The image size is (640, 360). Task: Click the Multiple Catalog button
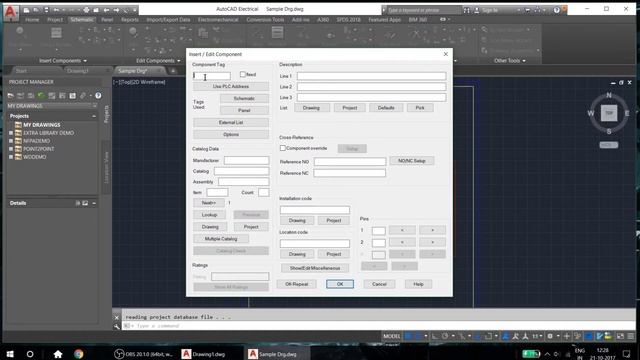[x=221, y=239]
